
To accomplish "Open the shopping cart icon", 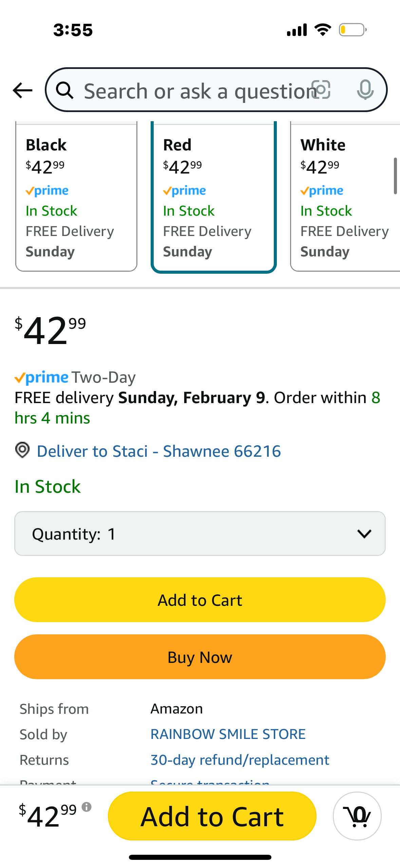I will (357, 816).
